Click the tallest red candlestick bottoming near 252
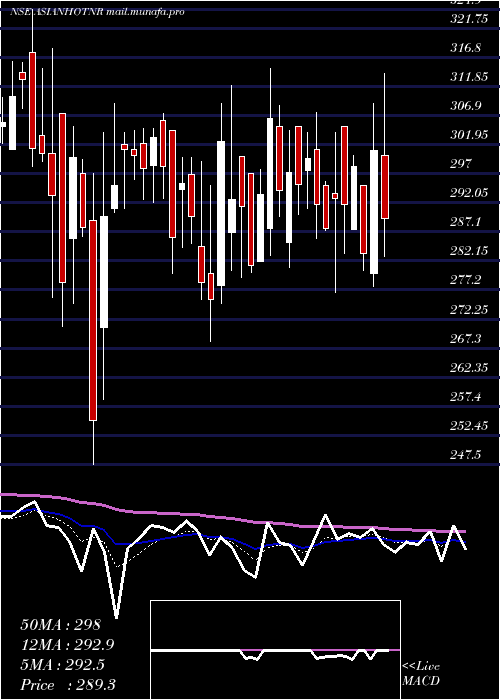The height and width of the screenshot is (700, 500). click(x=93, y=320)
